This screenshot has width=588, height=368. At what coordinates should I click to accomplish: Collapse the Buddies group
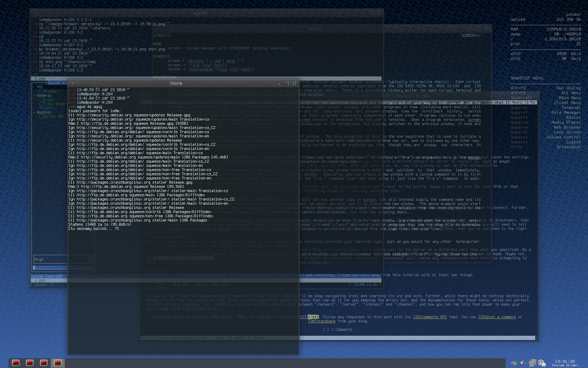pos(34,112)
